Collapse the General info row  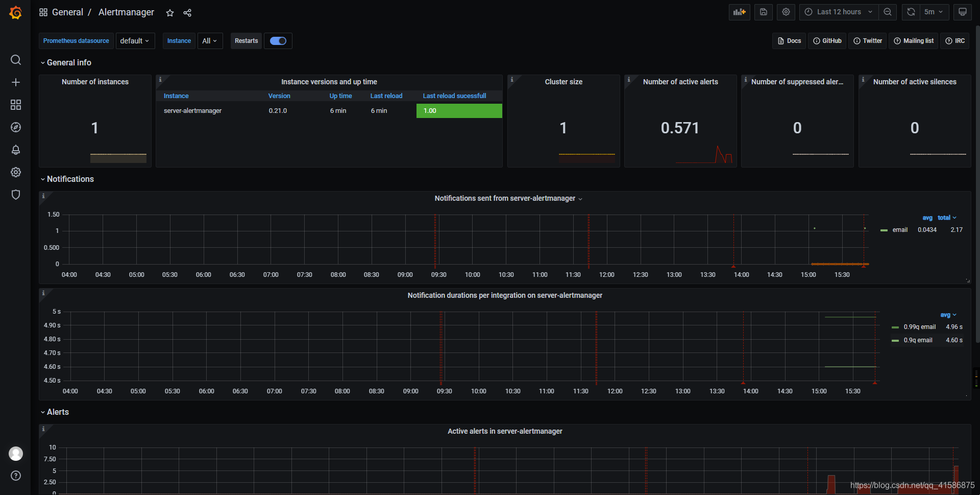pos(66,62)
